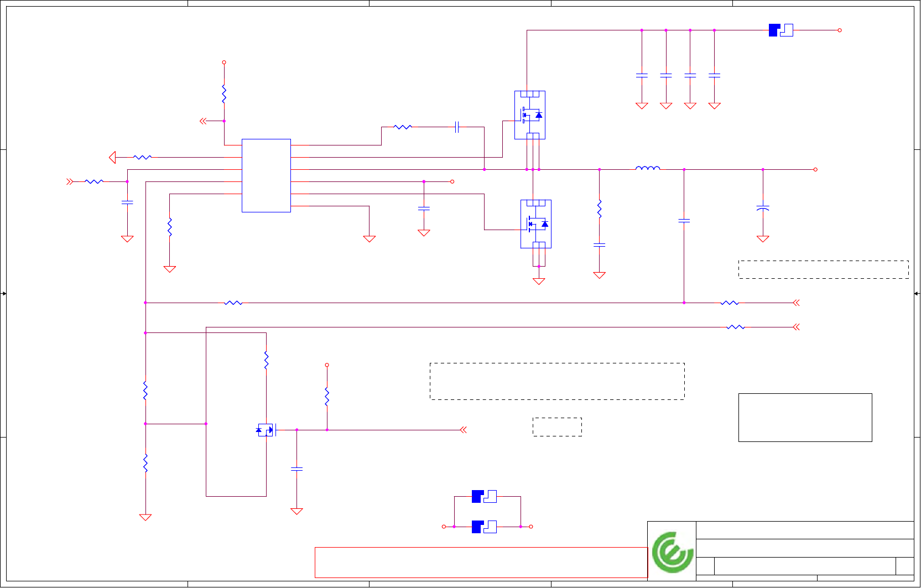This screenshot has height=588, width=921.
Task: Select the large dashed note box in the middle
Action: click(x=557, y=381)
